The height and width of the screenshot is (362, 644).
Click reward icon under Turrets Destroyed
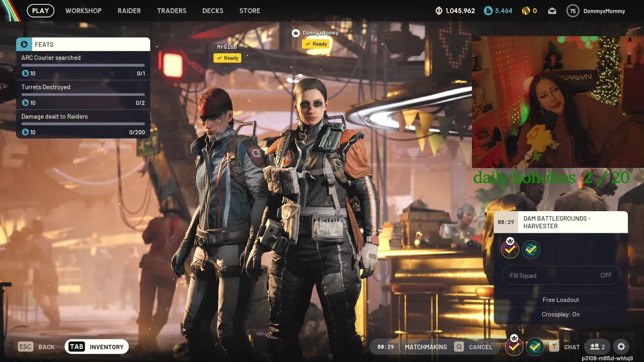[x=25, y=103]
